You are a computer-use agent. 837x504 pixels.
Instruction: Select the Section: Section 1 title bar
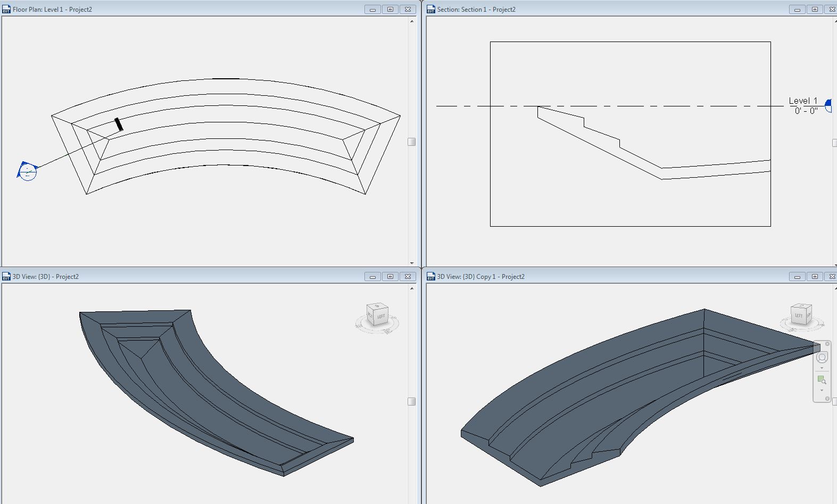pyautogui.click(x=631, y=9)
